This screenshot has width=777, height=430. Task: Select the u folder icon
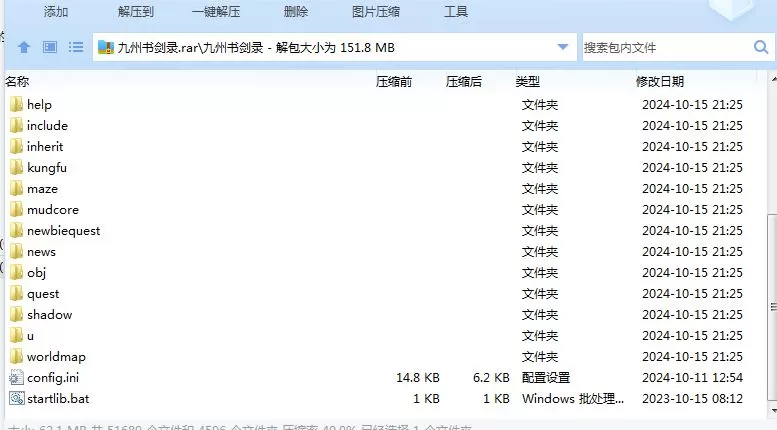(16, 335)
